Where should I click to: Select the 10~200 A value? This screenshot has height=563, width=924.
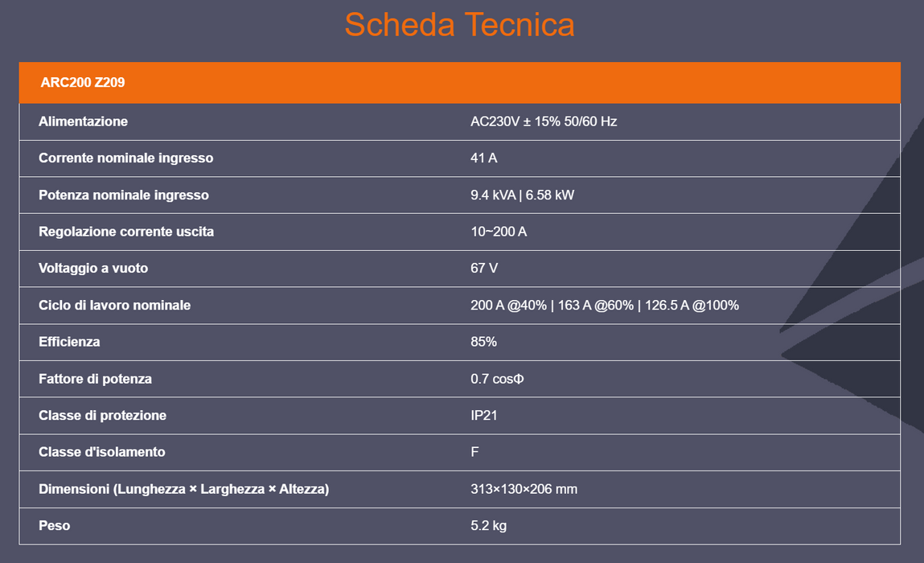(499, 232)
